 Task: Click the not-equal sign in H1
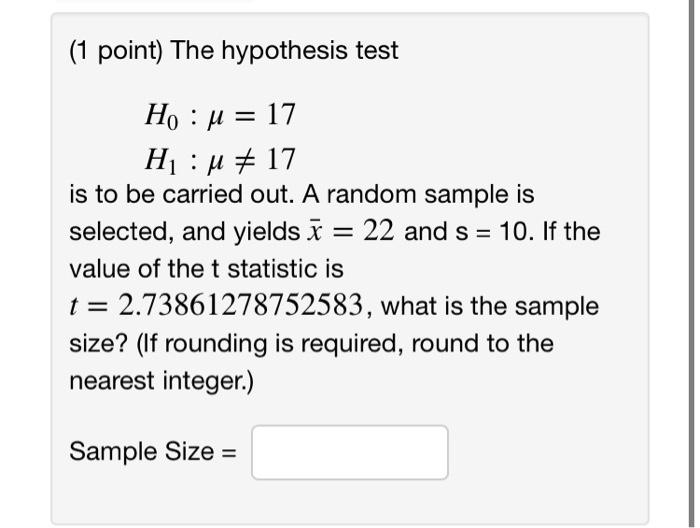[x=245, y=160]
